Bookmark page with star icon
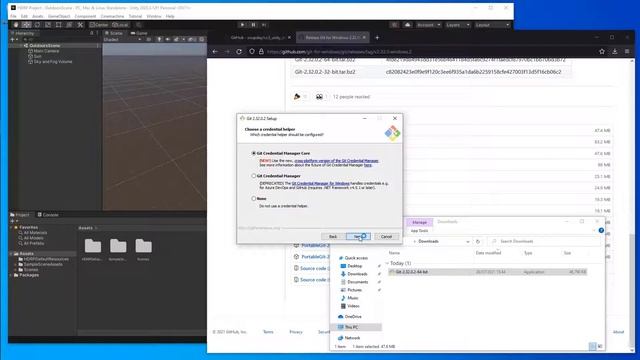Screen dimensions: 640x360 tap(602, 51)
